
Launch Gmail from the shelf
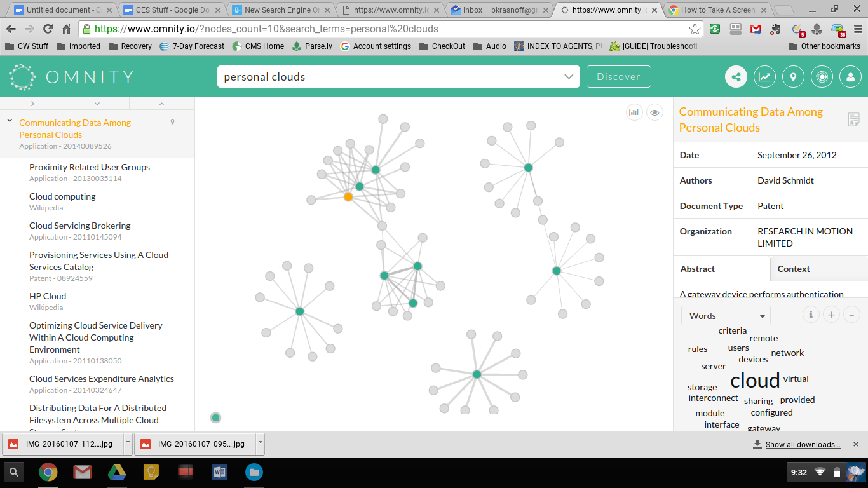click(83, 472)
